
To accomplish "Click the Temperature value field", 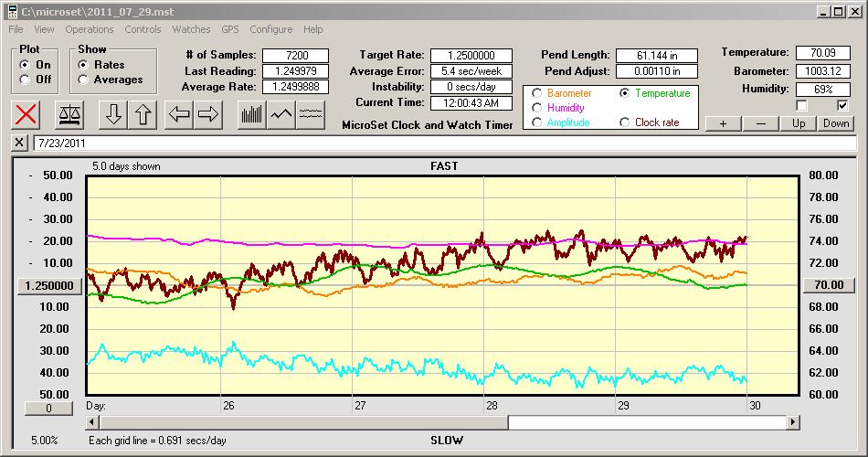I will point(822,53).
